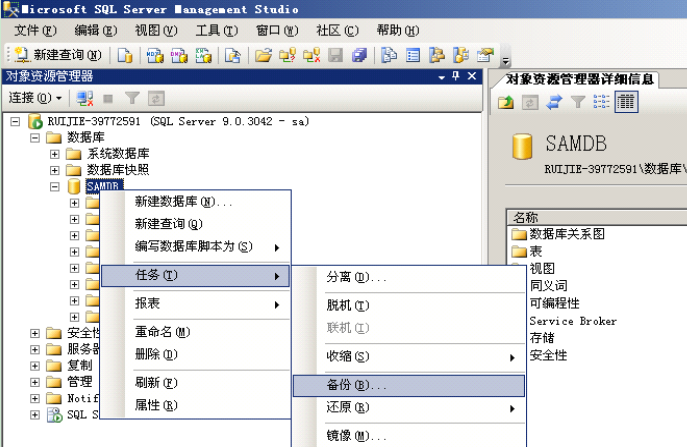The width and height of the screenshot is (687, 447).
Task: Click the filter icon in Object Explorer
Action: click(132, 98)
